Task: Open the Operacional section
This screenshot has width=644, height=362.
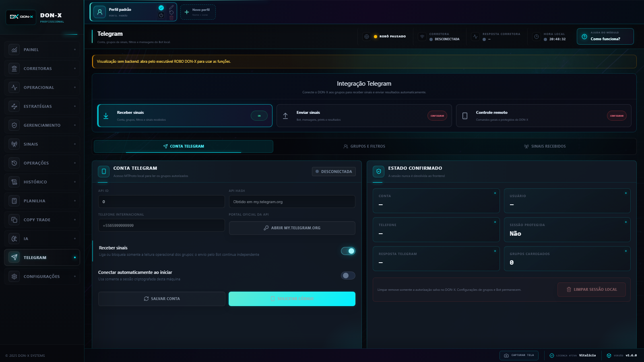Action: 42,87
